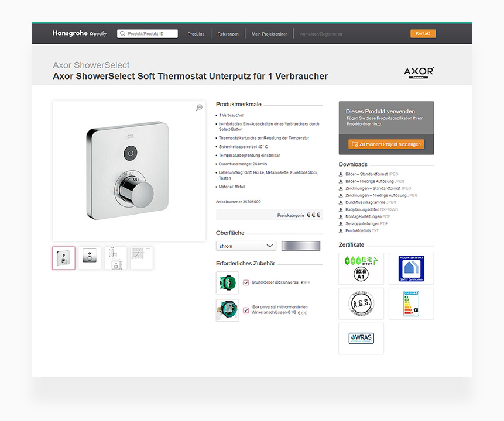Viewport: 504px width, 421px height.
Task: Open the WRAS certificate badge
Action: [361, 339]
